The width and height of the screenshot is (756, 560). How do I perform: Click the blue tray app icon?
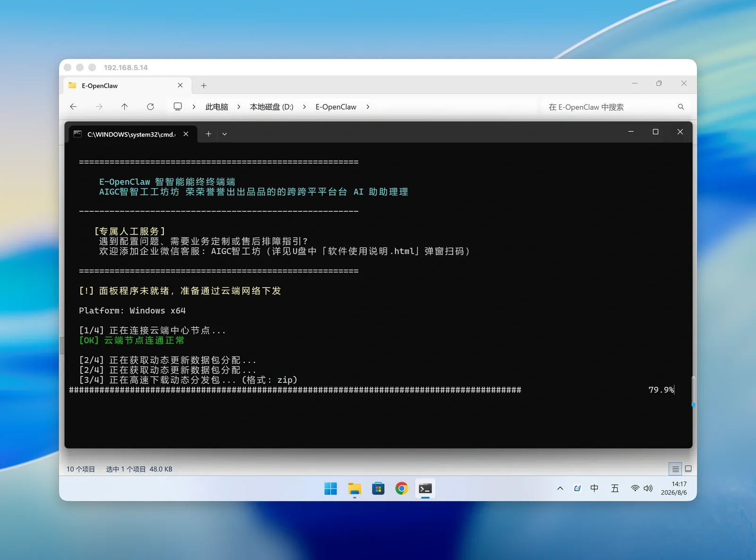[x=577, y=488]
